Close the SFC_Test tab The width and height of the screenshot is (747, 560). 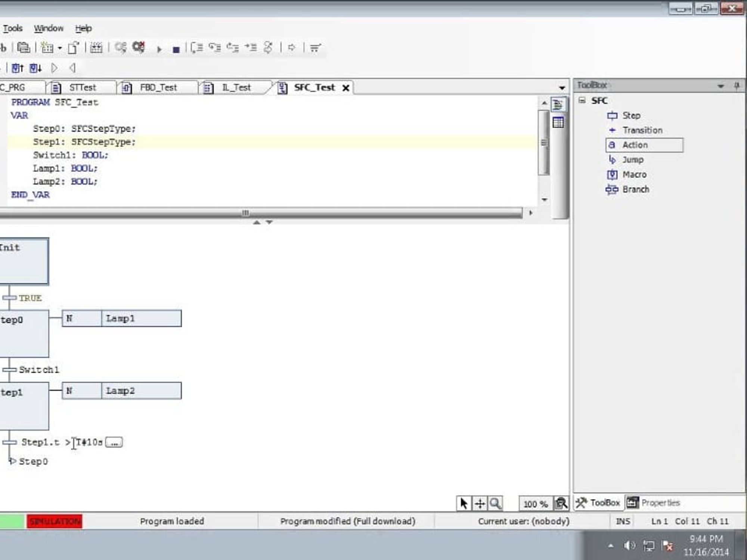click(x=346, y=88)
